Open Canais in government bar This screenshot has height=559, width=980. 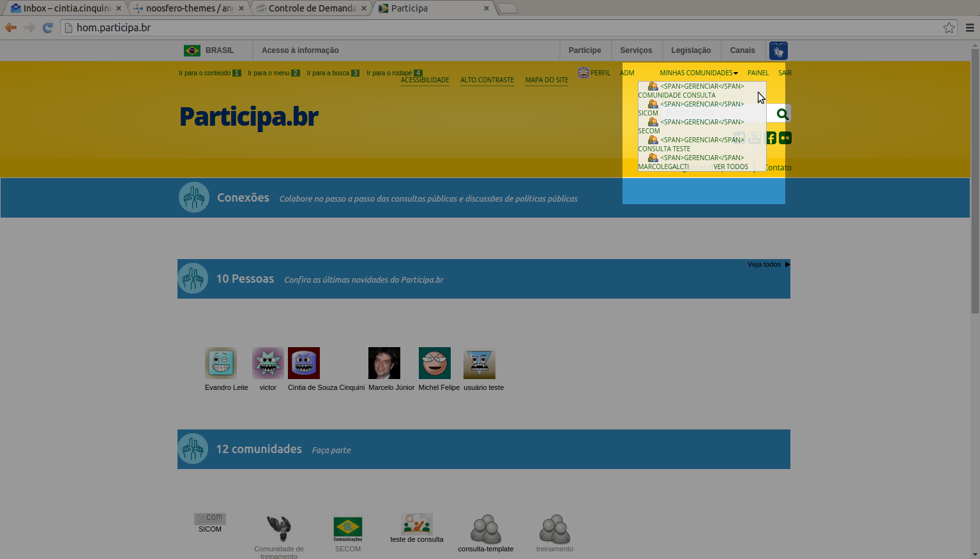tap(743, 50)
